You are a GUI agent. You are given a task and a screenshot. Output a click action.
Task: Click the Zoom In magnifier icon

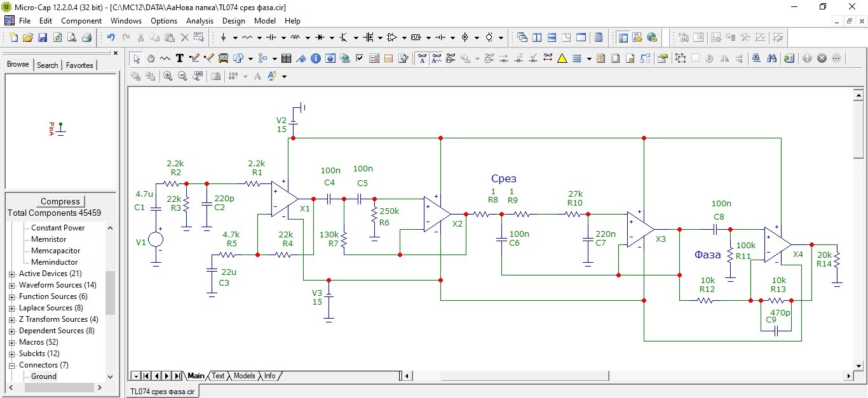tap(168, 76)
